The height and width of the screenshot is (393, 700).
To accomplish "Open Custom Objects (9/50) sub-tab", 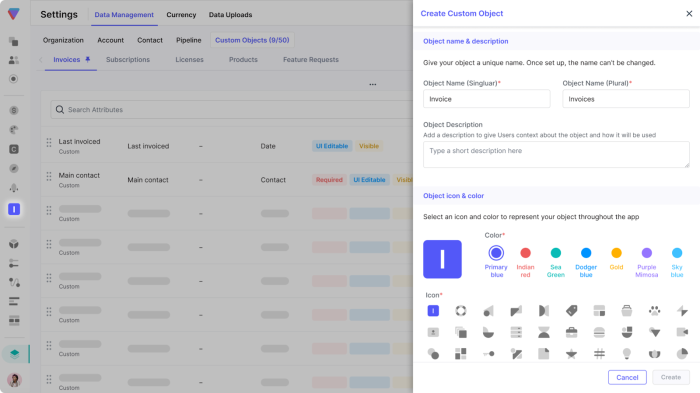I will coord(252,40).
